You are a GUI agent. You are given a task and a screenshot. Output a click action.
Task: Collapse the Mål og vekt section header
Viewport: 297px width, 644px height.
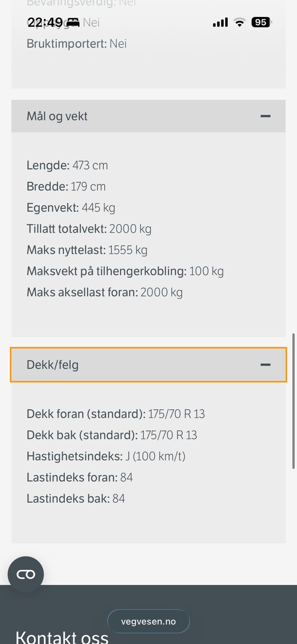coord(148,116)
